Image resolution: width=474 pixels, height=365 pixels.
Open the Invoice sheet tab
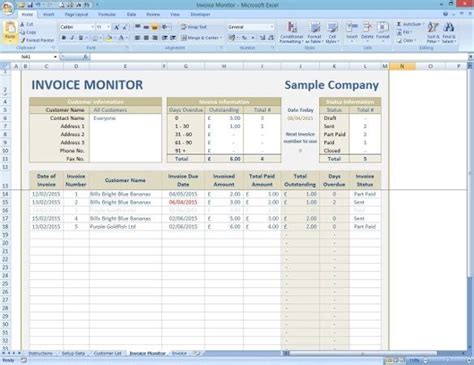tap(179, 353)
